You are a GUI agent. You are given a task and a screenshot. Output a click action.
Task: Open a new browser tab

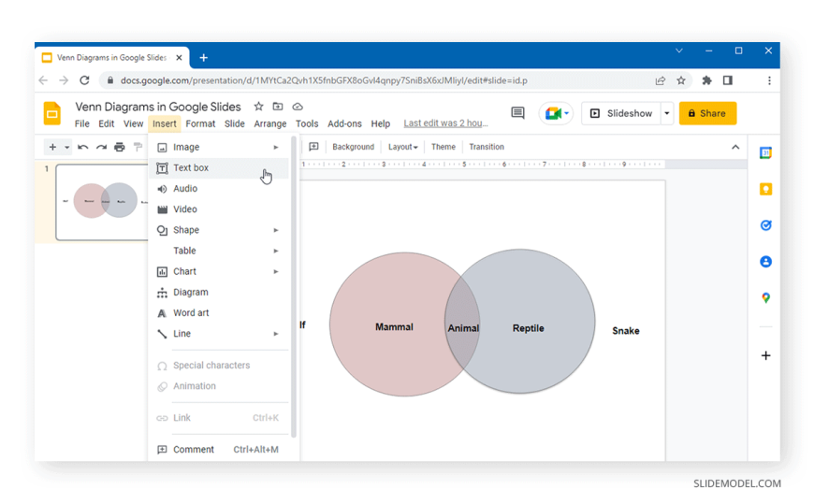pos(204,58)
